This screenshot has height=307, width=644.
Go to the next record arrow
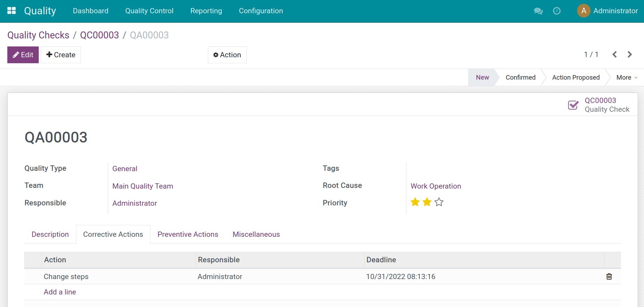point(630,54)
